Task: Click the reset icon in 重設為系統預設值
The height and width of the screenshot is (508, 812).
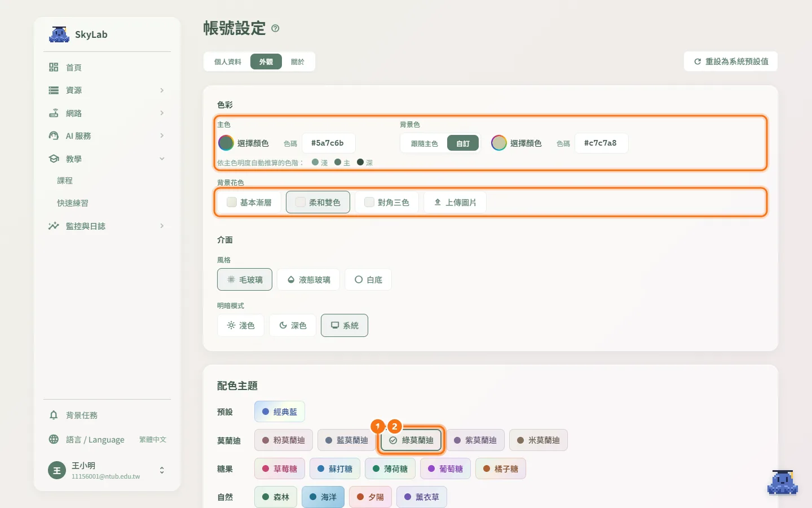Action: click(x=698, y=62)
